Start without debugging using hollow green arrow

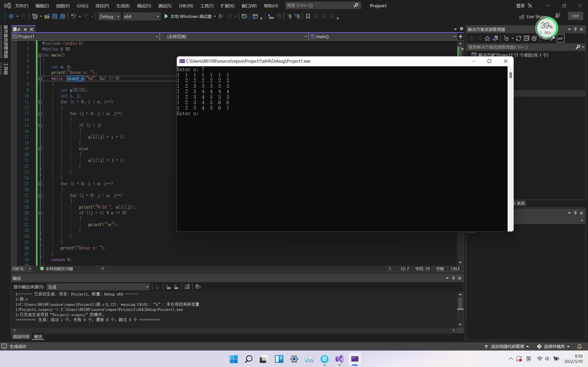click(221, 16)
